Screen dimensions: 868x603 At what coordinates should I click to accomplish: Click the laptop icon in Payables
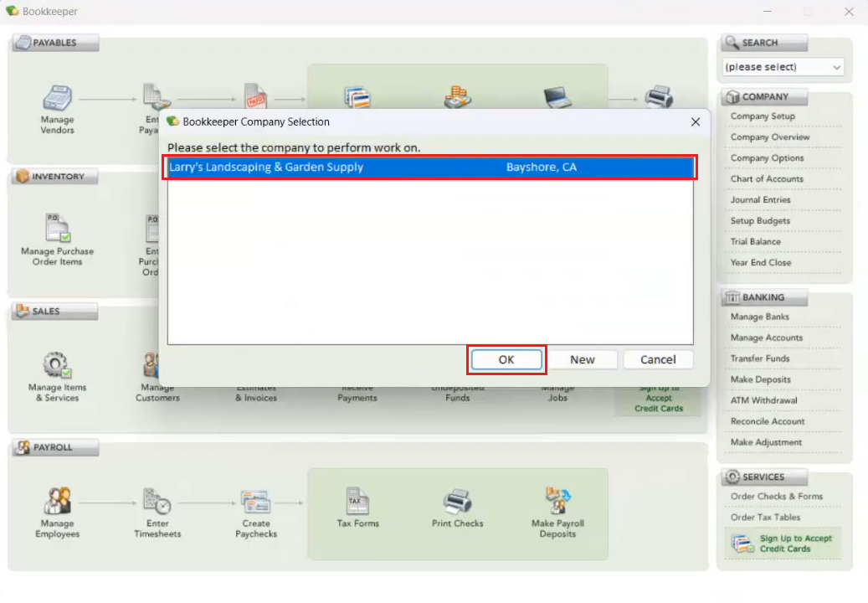[x=557, y=97]
